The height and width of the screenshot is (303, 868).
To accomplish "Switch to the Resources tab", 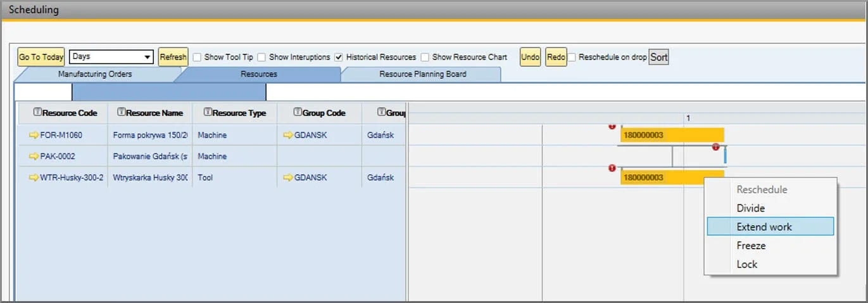I will point(258,74).
